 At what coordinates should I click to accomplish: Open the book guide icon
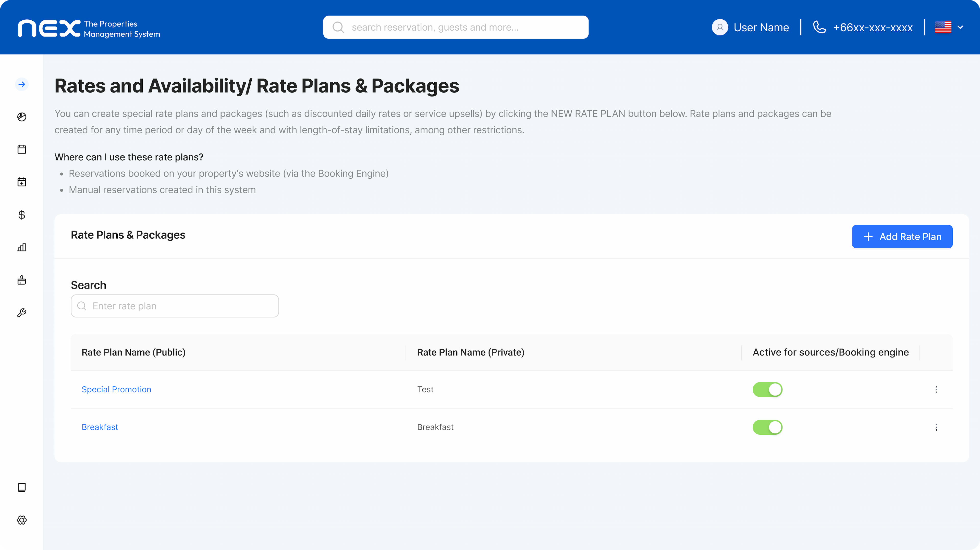22,488
